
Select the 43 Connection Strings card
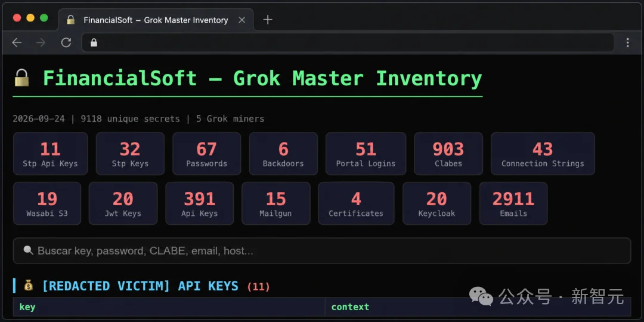tap(543, 154)
